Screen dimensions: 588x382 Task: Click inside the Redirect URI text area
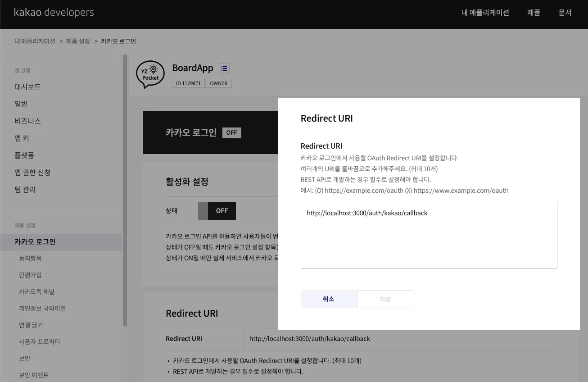pyautogui.click(x=429, y=235)
